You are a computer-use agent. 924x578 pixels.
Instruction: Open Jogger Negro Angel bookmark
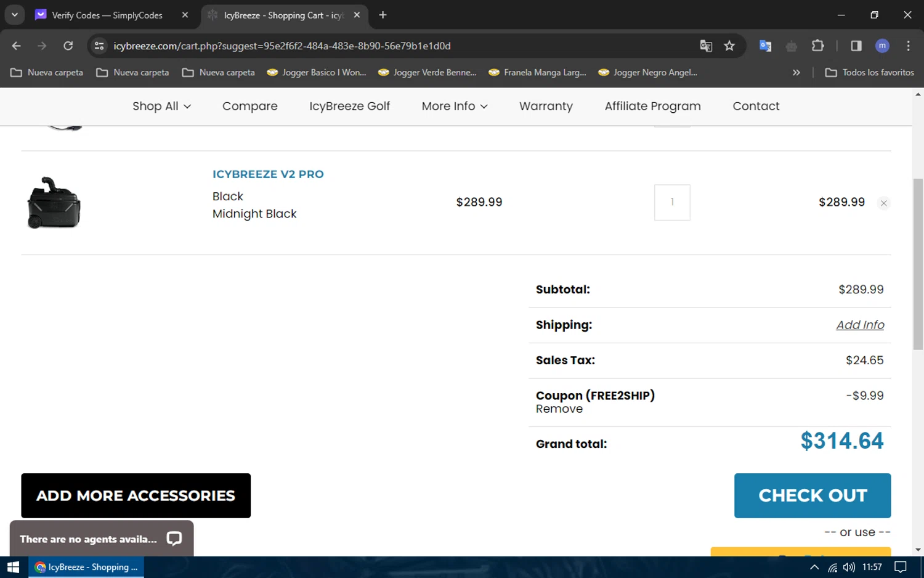coord(647,72)
